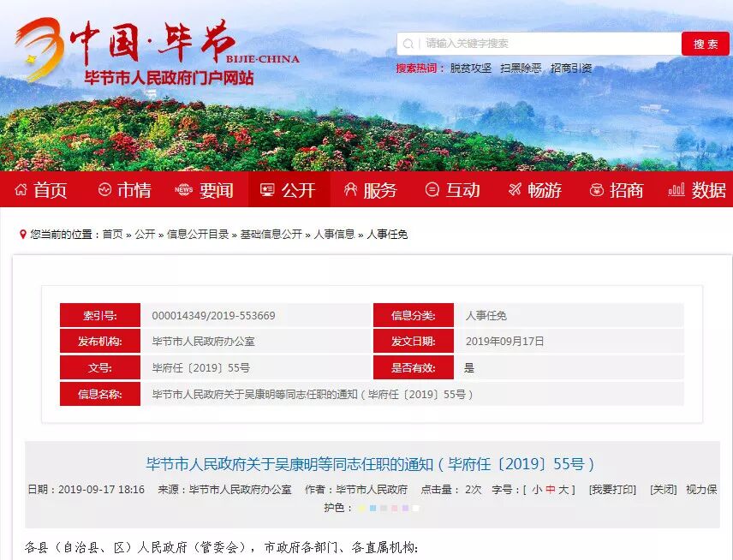
Task: Click document number 毕府任〔2019〕55号 in table
Action: (201, 368)
